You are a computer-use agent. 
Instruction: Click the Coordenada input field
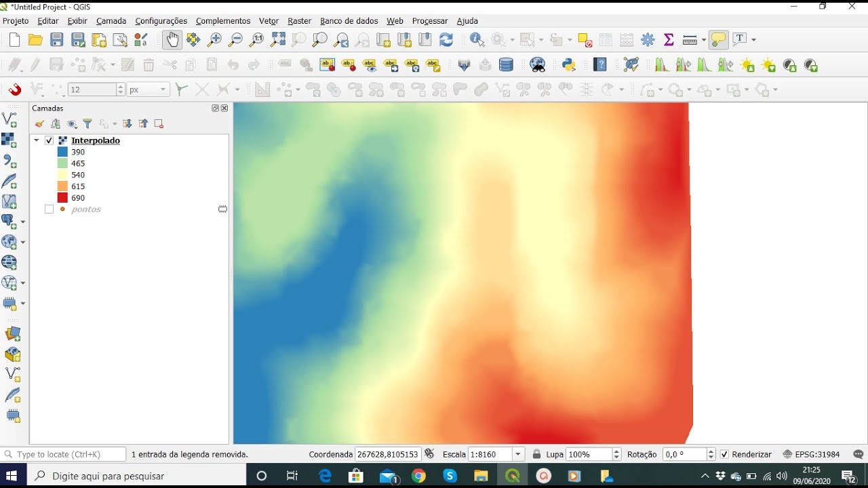pyautogui.click(x=388, y=454)
